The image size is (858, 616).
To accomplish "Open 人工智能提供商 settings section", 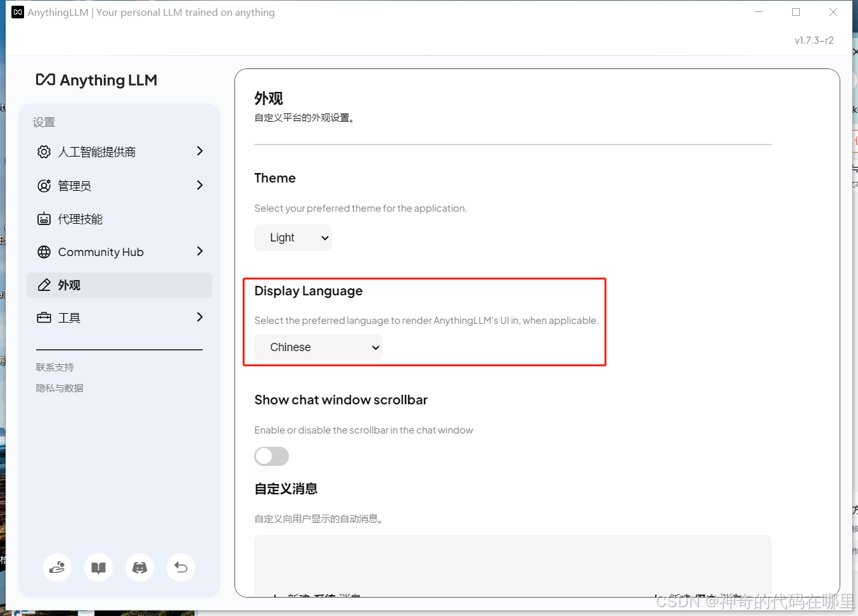I will tap(119, 151).
